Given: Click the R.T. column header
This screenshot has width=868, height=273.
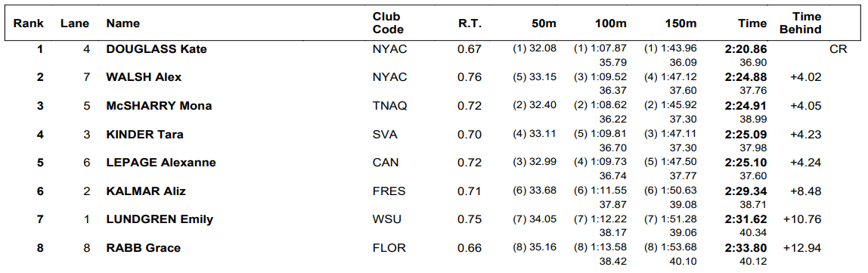Looking at the screenshot, I should (470, 23).
